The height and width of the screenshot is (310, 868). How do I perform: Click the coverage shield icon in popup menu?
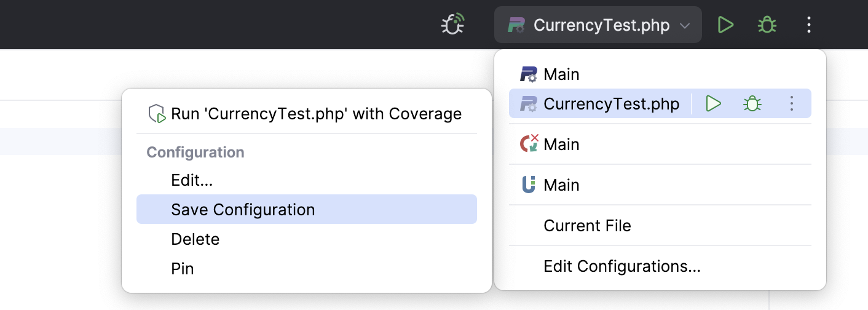click(x=157, y=114)
